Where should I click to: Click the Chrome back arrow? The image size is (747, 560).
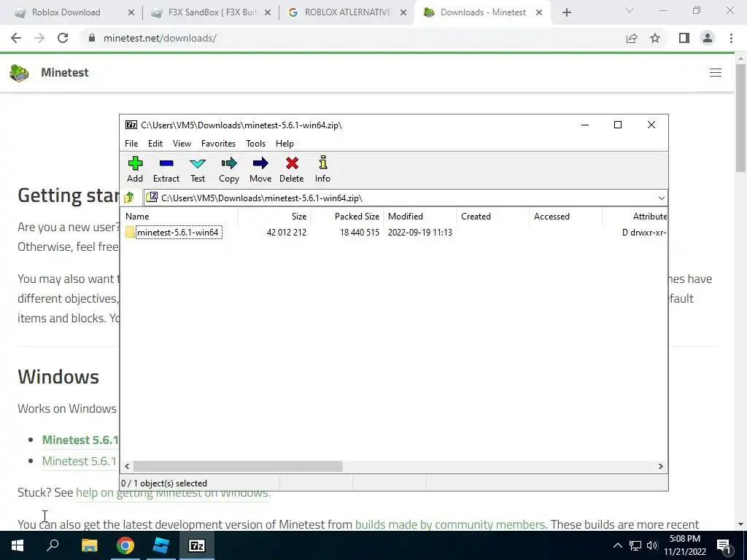point(16,38)
